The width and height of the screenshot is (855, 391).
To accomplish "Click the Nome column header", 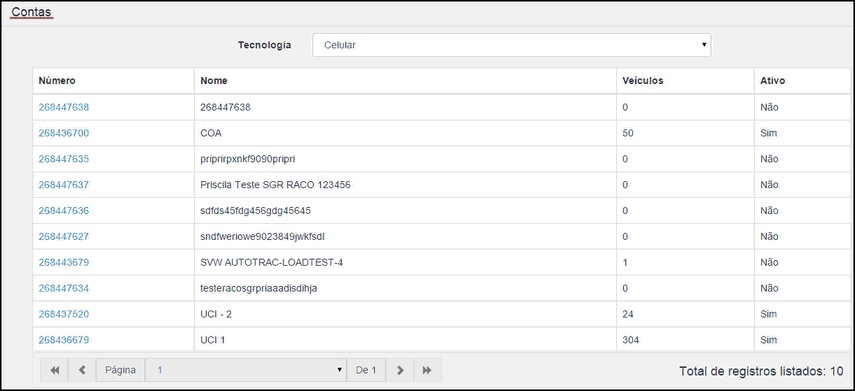I will (405, 81).
